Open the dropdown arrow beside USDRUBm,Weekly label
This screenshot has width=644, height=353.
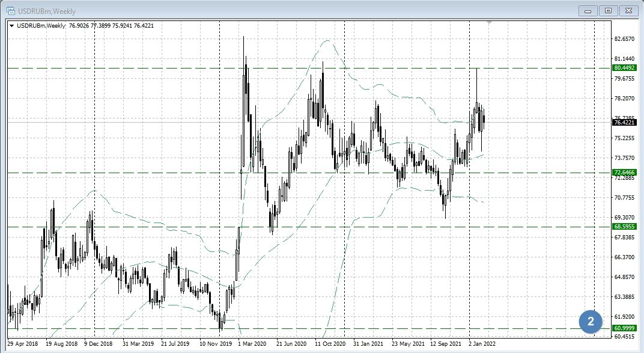click(11, 25)
